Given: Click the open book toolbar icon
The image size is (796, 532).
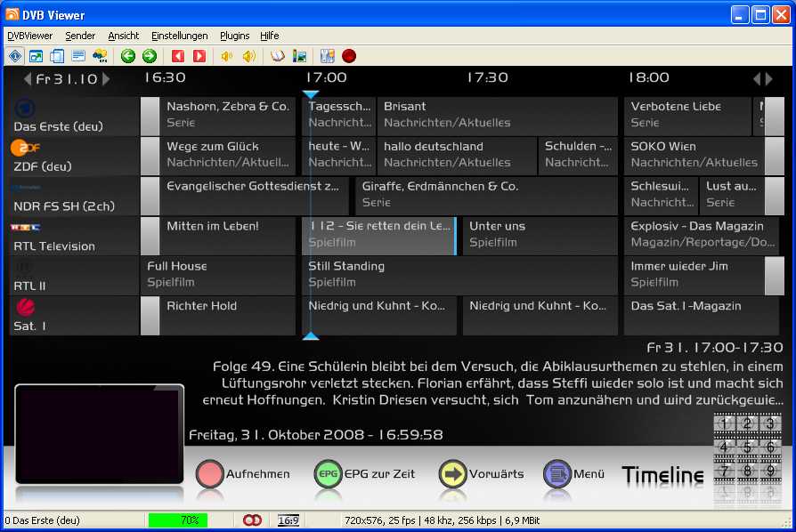Looking at the screenshot, I should coord(277,56).
